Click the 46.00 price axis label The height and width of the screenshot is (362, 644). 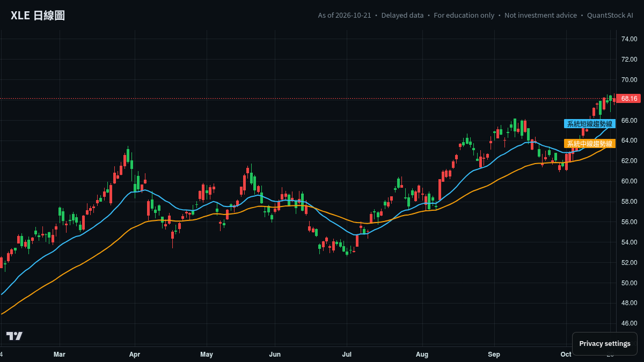(630, 323)
